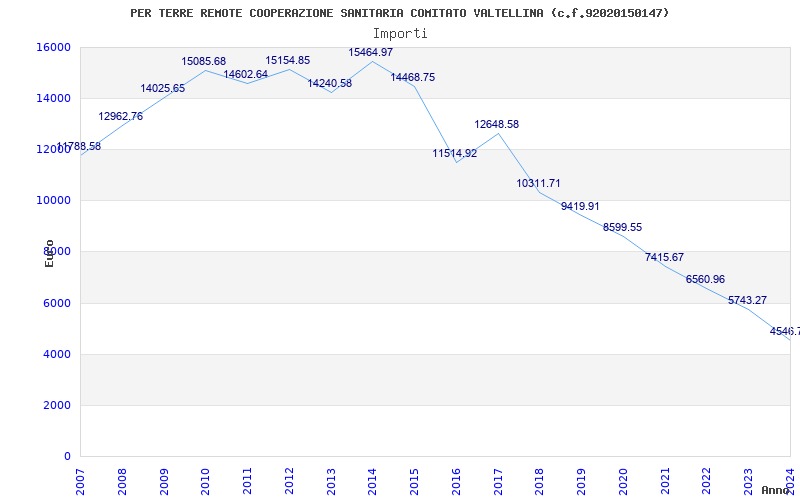800x500 pixels.
Task: Click the x-axis year 2010
Action: pos(206,482)
